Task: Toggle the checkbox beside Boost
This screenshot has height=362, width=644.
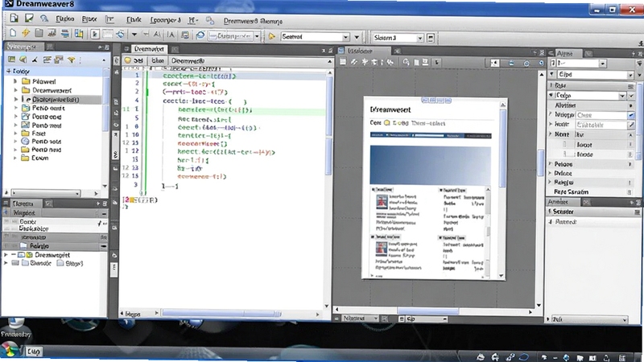Action: (565, 145)
